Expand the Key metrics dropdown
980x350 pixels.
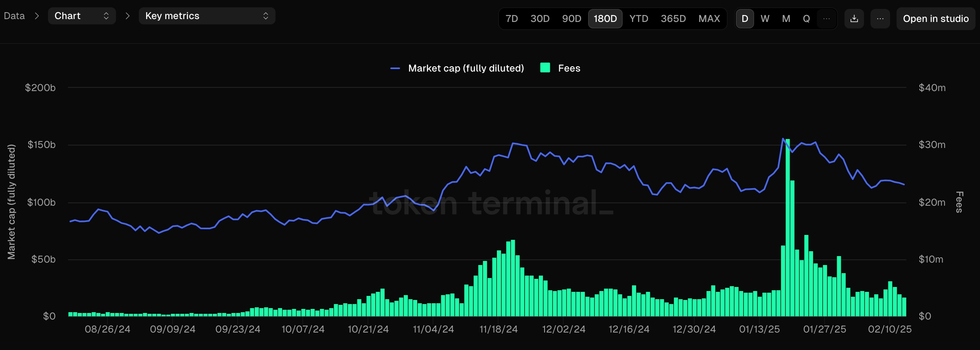207,16
